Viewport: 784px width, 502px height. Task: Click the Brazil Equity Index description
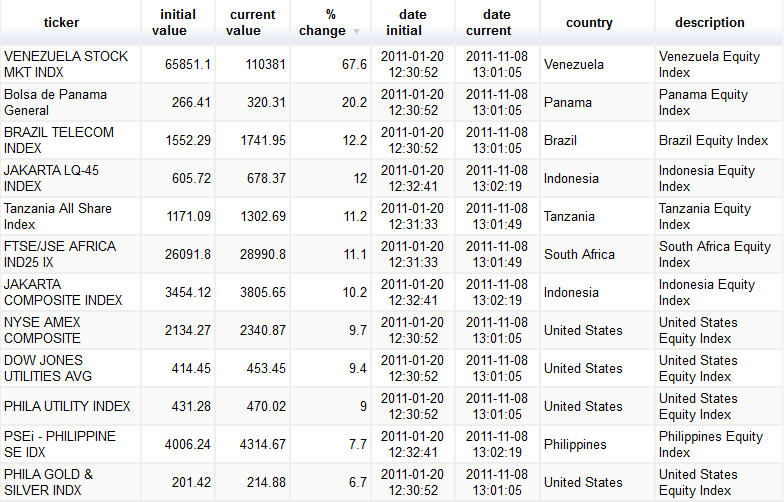(713, 140)
